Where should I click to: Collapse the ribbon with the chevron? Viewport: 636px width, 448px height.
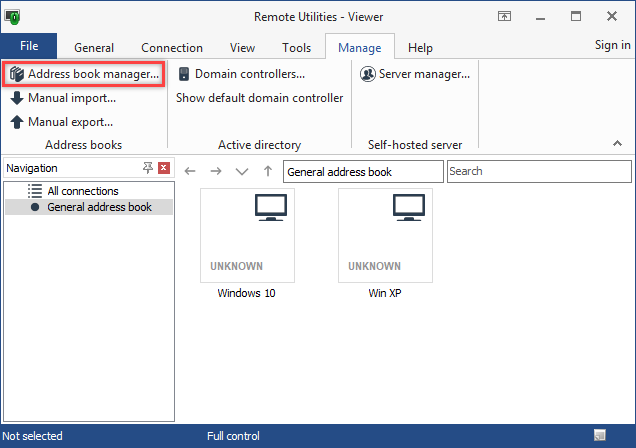617,144
